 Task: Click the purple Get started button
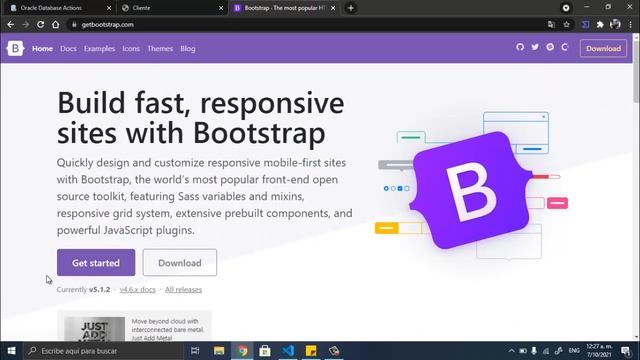click(96, 262)
